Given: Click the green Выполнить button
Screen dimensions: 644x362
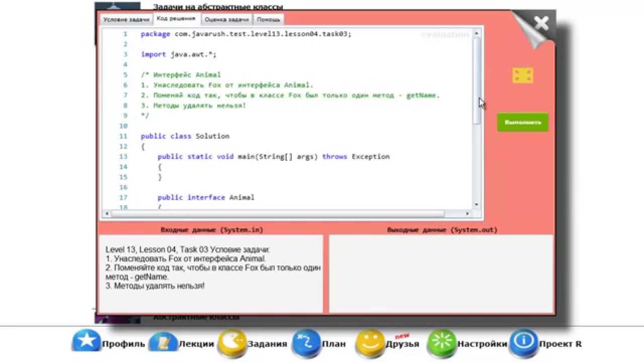Looking at the screenshot, I should tap(523, 122).
